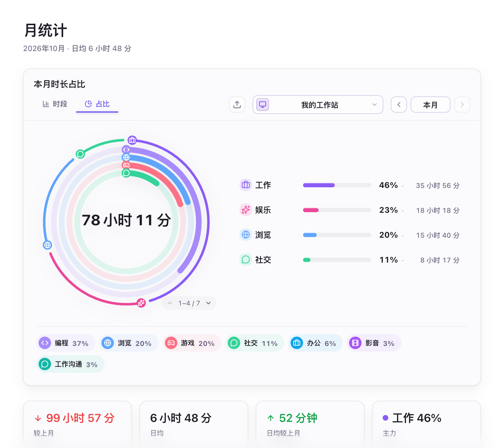Click the 娱乐 sparkle icon in legend
Image resolution: width=504 pixels, height=448 pixels.
coord(246,210)
